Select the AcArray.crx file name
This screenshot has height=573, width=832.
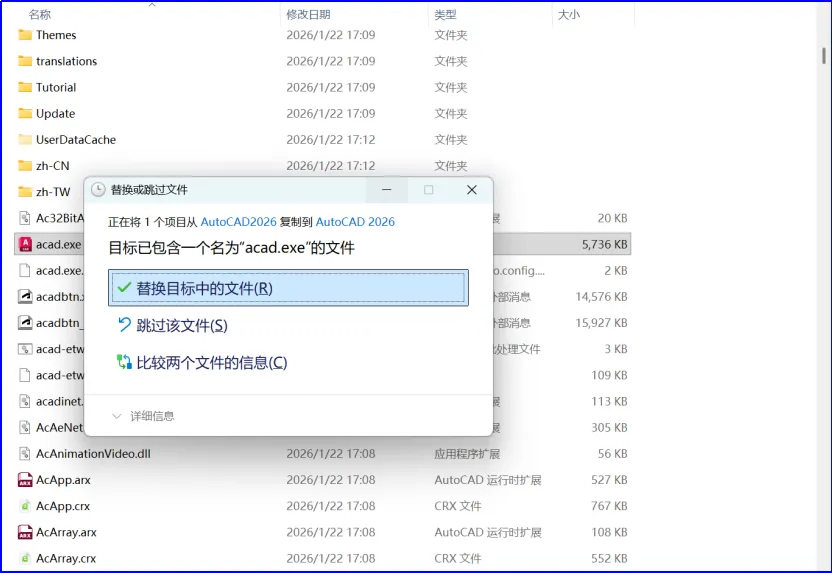tap(66, 558)
